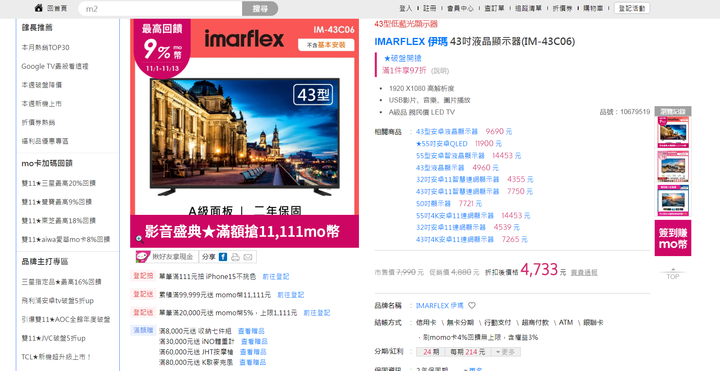Open related product ★55吋安卓QLED
Screen dimensions: 720x371
(441, 144)
